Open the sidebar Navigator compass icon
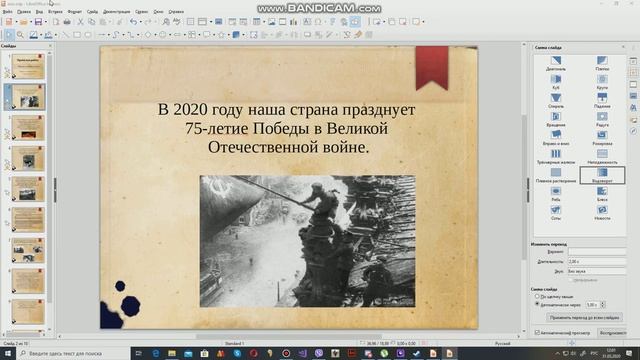 633,131
